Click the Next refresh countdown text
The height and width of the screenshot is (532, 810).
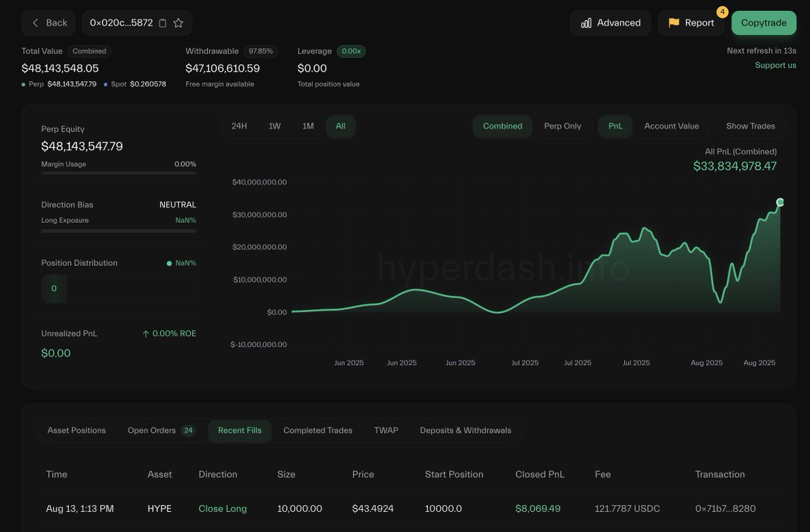tap(761, 51)
